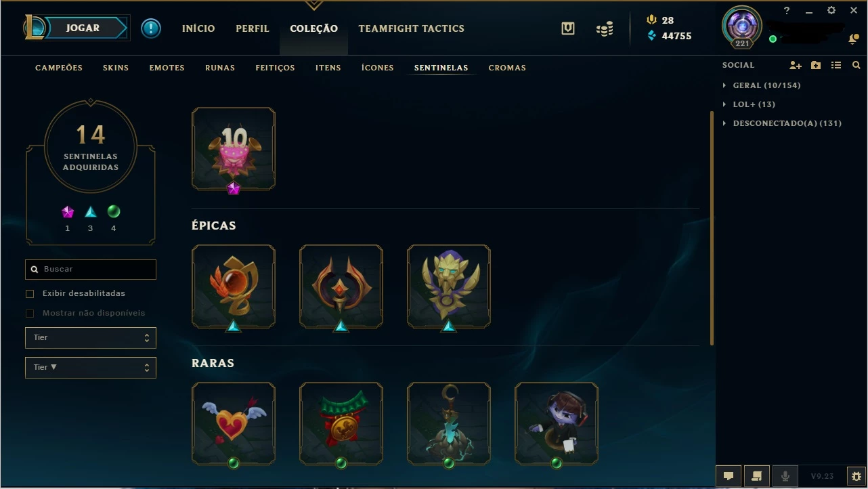The height and width of the screenshot is (489, 868).
Task: Click the JOGAR button
Action: coord(83,28)
